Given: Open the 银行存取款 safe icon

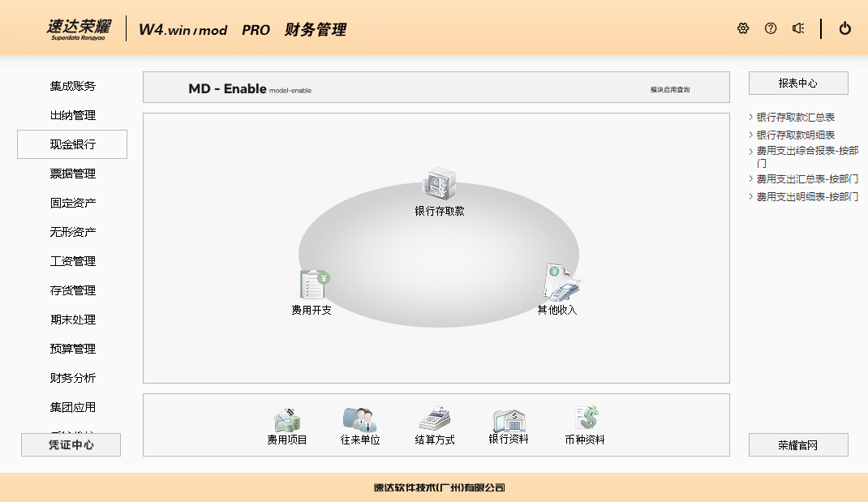Looking at the screenshot, I should 440,182.
